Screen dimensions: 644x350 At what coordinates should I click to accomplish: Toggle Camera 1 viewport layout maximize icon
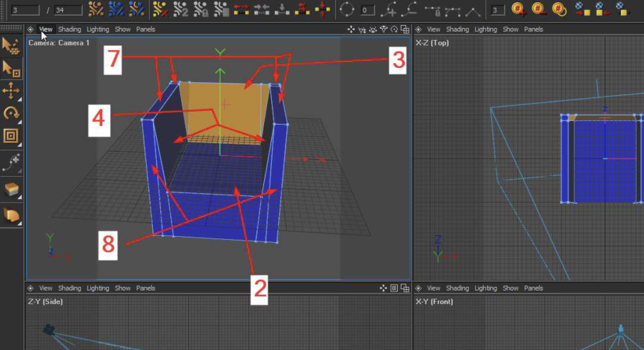coord(405,29)
